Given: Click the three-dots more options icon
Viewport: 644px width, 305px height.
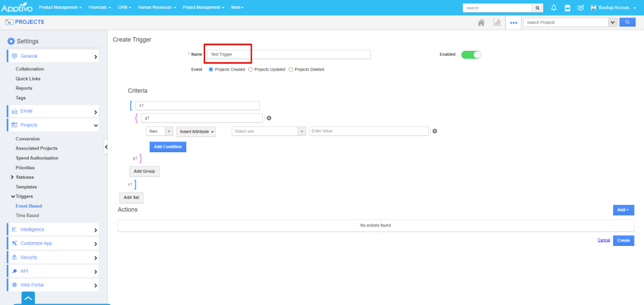Looking at the screenshot, I should [x=514, y=22].
